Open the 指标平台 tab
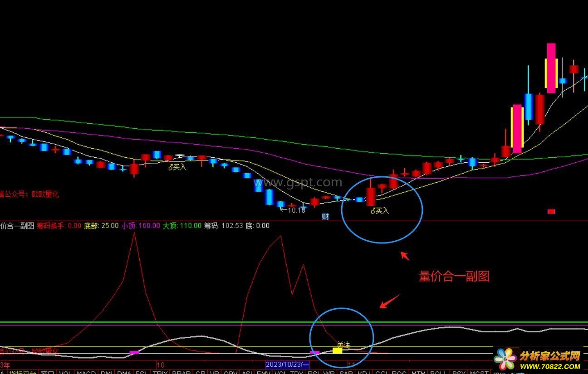Screen dimensions: 588x374 coord(23,372)
